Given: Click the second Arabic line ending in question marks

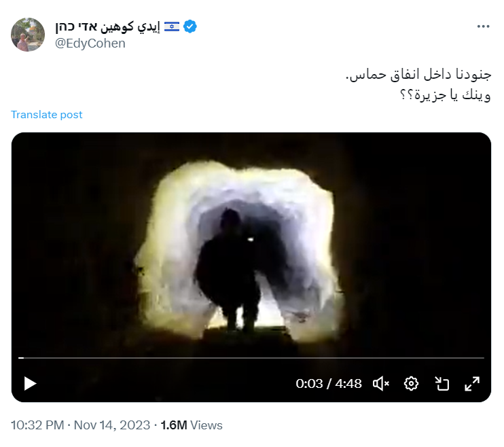Looking at the screenshot, I should pos(446,95).
